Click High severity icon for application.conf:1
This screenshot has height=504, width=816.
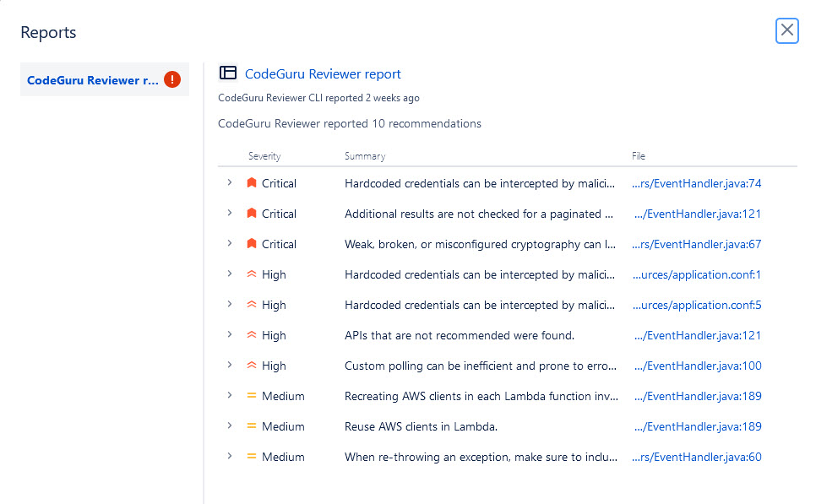[x=252, y=274]
